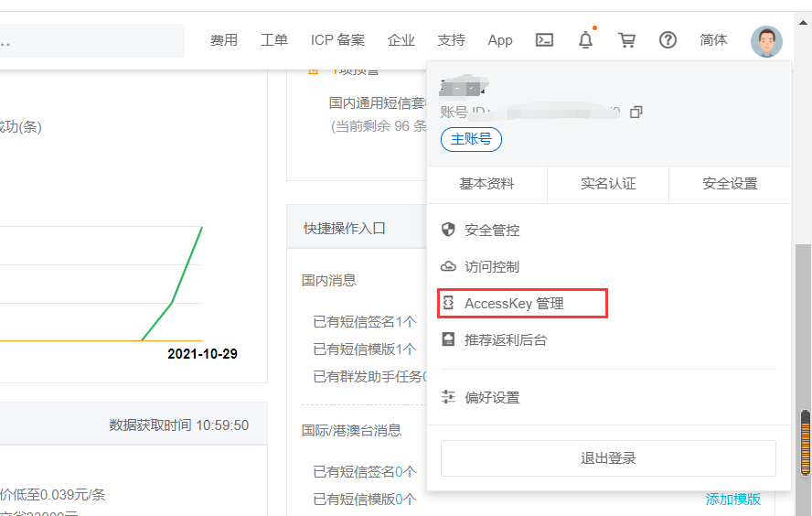The width and height of the screenshot is (812, 516).
Task: Switch language via 简体
Action: pos(713,40)
